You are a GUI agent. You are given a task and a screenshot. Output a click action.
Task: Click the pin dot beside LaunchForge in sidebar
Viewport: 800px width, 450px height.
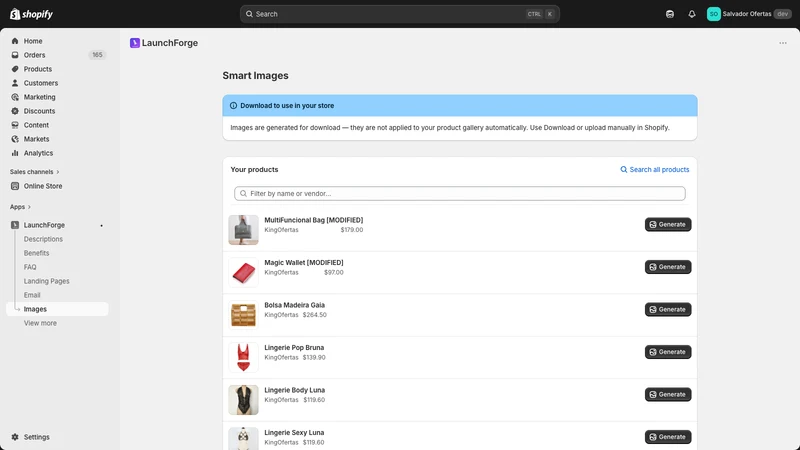click(x=102, y=226)
